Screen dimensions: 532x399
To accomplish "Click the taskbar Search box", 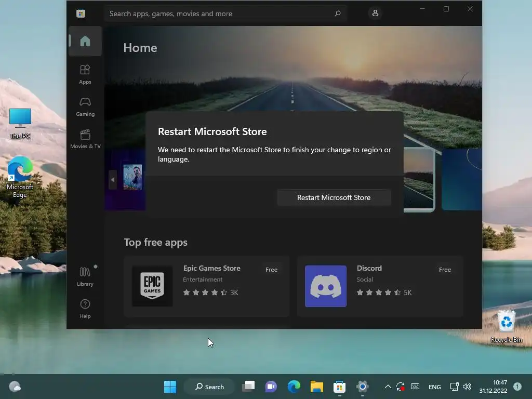I will click(x=210, y=387).
